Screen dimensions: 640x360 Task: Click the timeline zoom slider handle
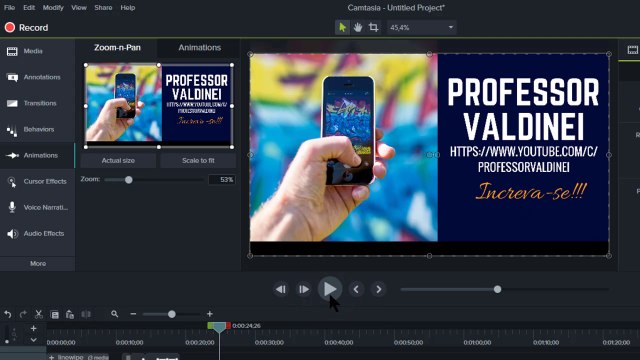pos(171,314)
